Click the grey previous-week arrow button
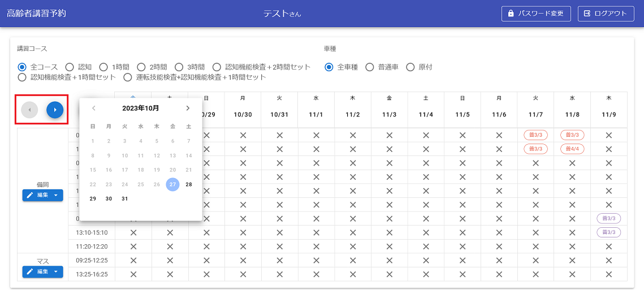644x290 pixels. 29,110
